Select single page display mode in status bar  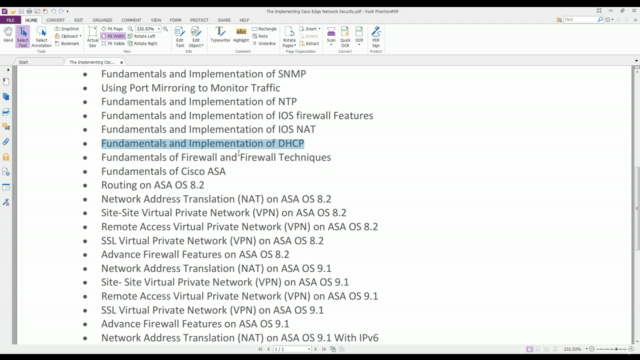point(529,349)
